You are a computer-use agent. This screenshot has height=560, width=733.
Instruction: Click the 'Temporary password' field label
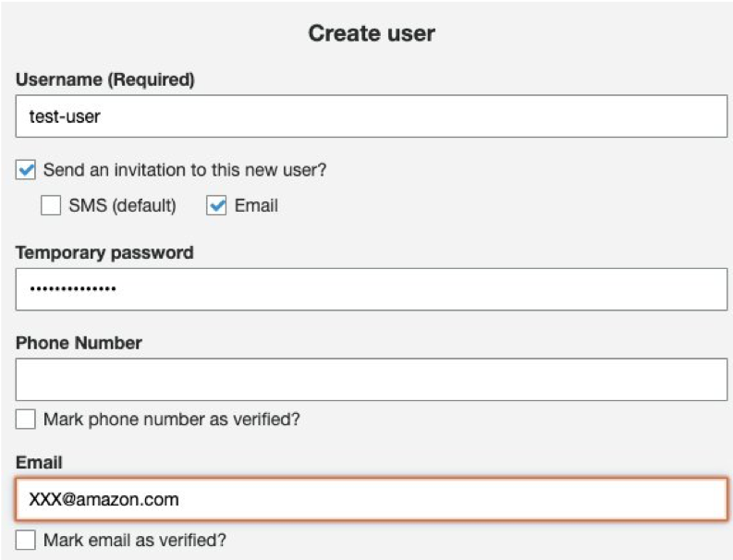tap(104, 252)
